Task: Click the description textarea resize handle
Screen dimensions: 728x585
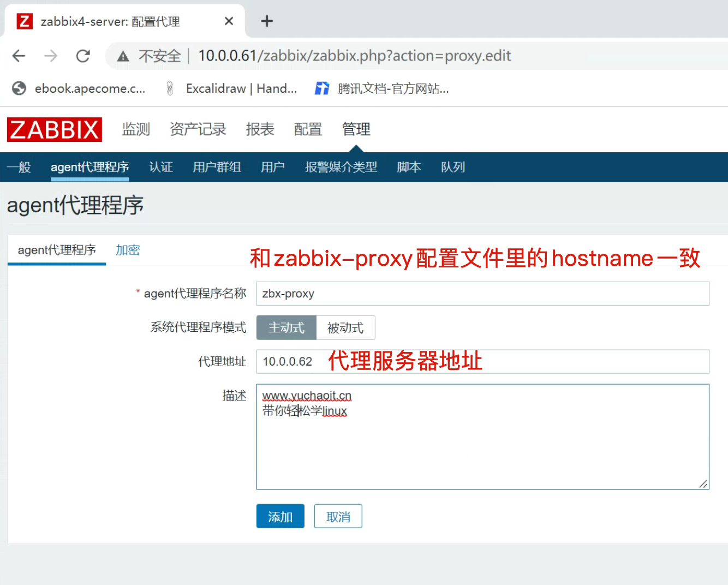Action: 703,484
